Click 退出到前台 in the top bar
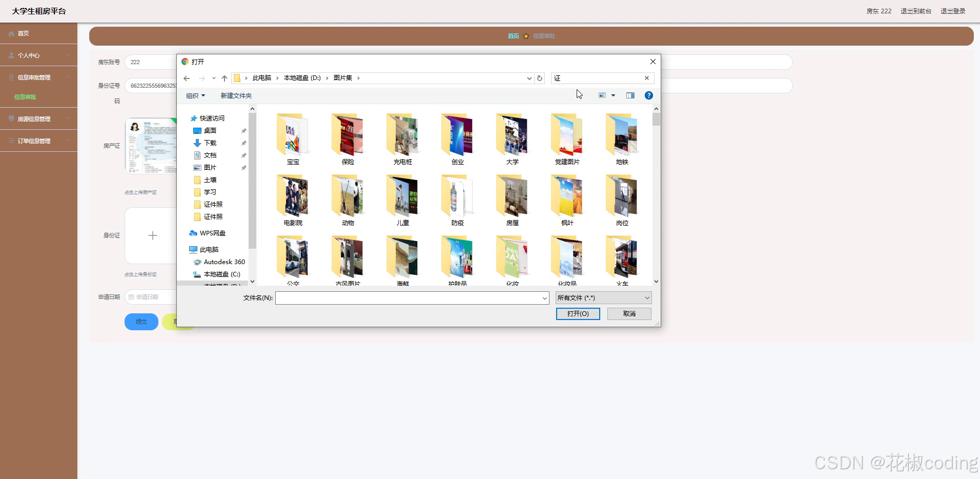Image resolution: width=980 pixels, height=479 pixels. point(916,11)
